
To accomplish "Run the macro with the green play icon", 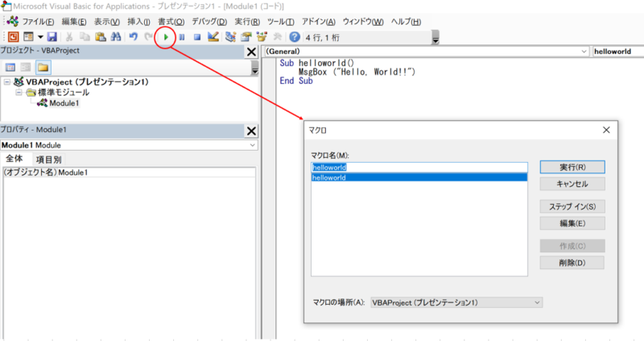I will click(x=166, y=37).
